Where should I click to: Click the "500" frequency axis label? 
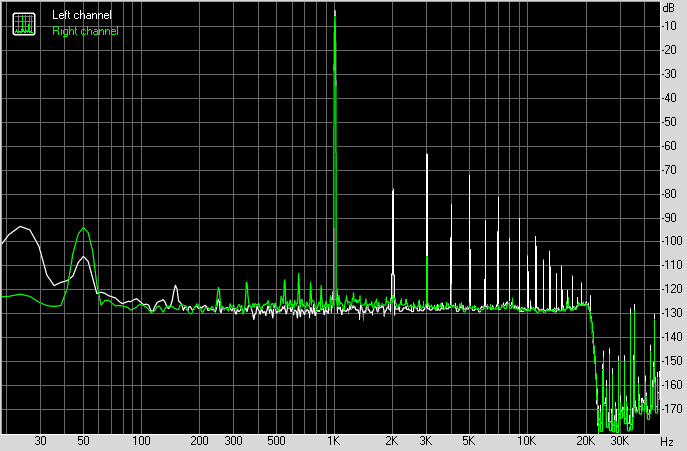[276, 440]
